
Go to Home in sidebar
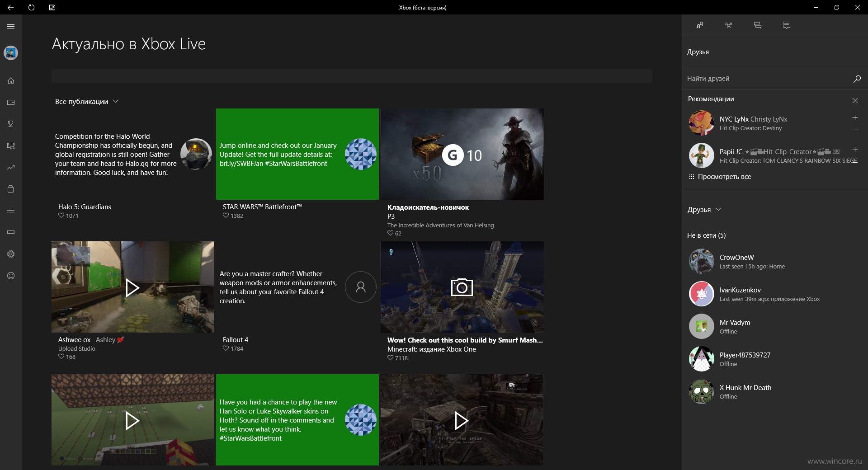(x=11, y=81)
